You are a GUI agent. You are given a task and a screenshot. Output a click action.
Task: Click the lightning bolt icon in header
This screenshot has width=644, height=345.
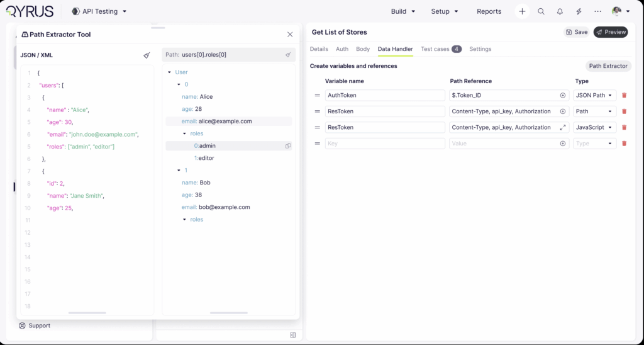579,11
